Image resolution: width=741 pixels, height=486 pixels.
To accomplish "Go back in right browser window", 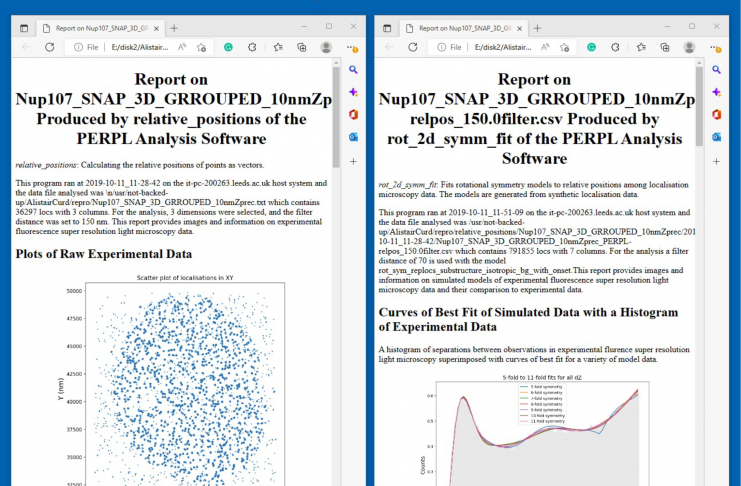I will [389, 47].
